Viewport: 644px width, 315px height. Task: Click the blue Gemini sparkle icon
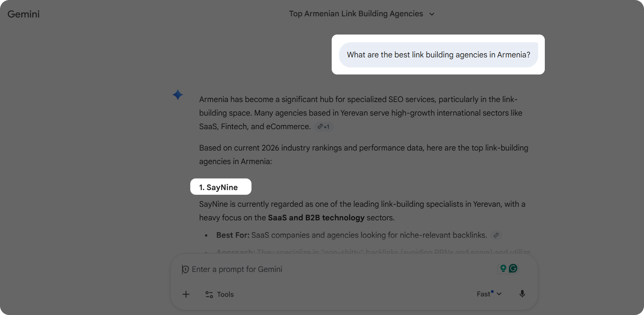(x=178, y=95)
